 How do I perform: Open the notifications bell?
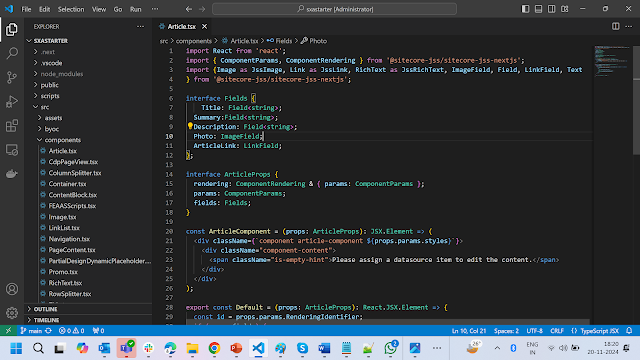click(629, 331)
